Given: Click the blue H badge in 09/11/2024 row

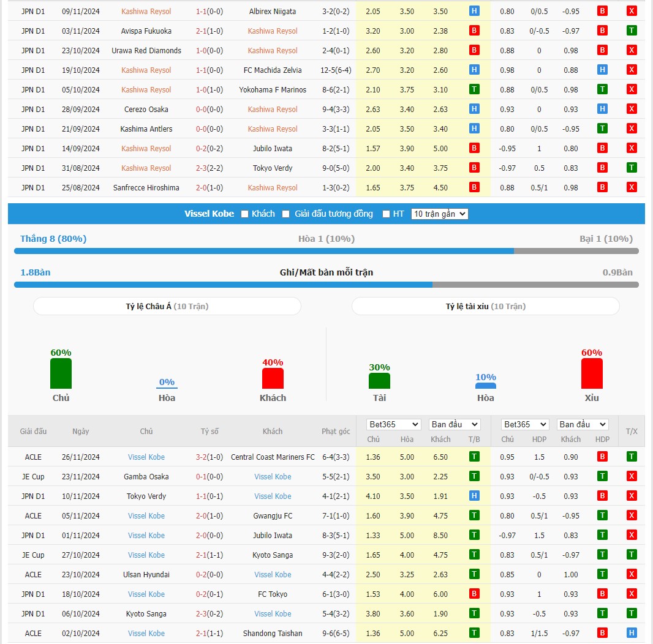Looking at the screenshot, I should pyautogui.click(x=474, y=11).
